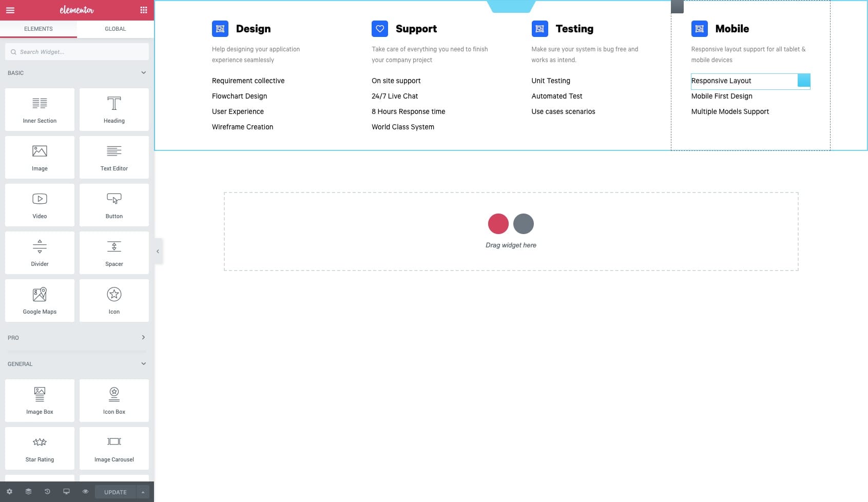Collapse the BASIC widgets section

[144, 72]
